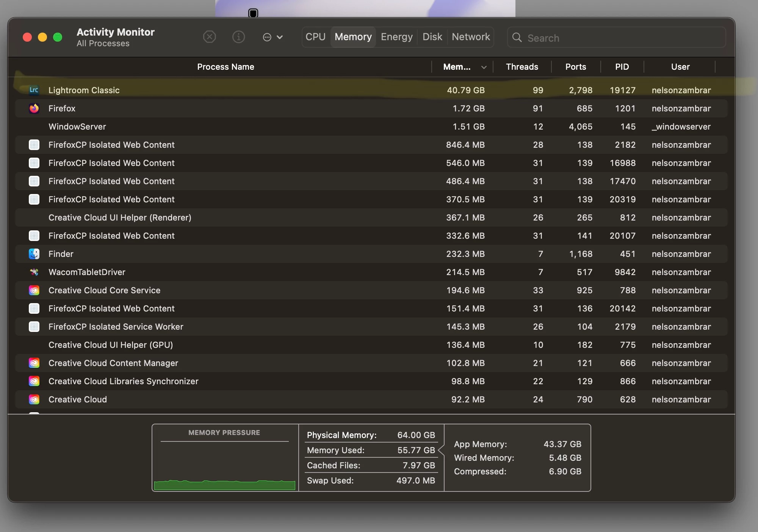Click the Creative Cloud Libraries Synchronizer icon

(34, 381)
